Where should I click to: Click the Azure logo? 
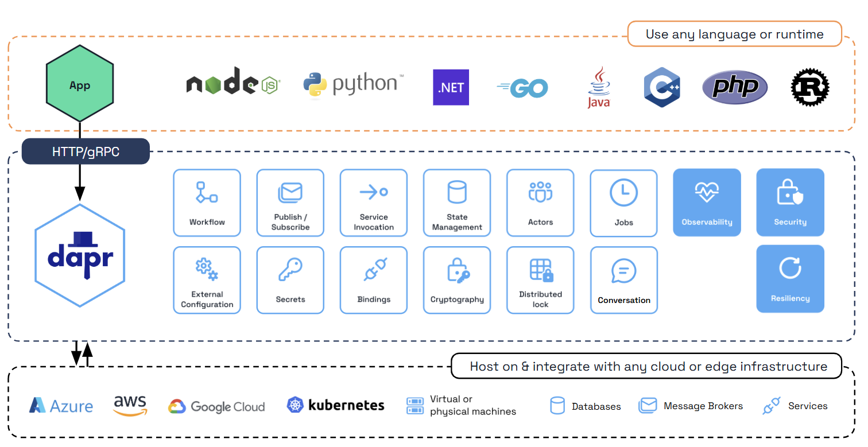point(61,406)
